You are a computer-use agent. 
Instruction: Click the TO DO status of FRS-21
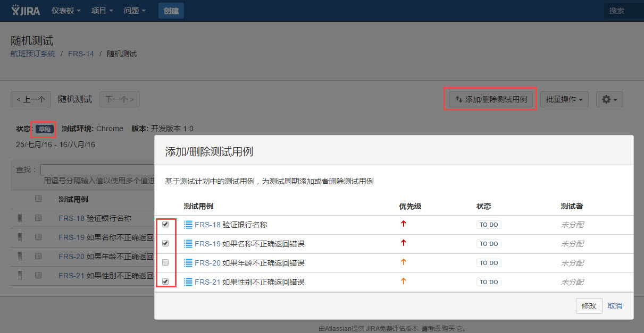click(x=489, y=282)
